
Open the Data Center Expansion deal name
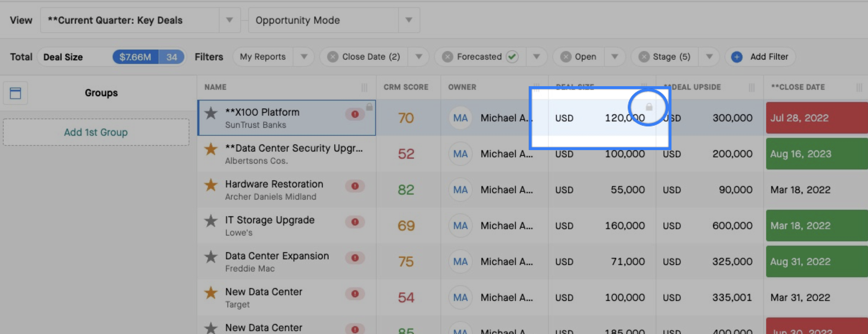click(277, 256)
